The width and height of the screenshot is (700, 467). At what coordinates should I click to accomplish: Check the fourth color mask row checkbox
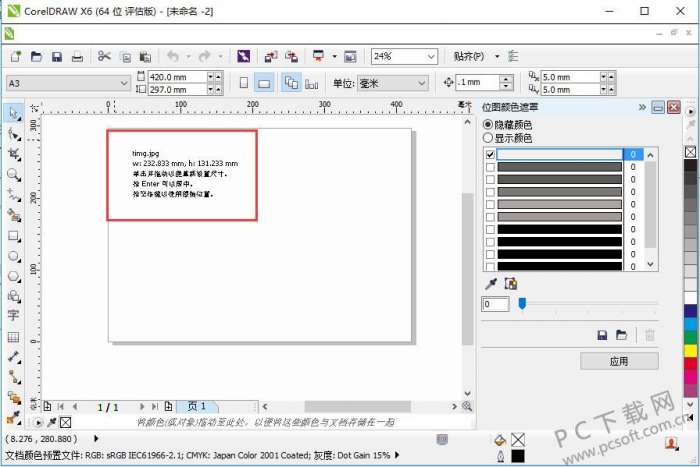pyautogui.click(x=490, y=192)
